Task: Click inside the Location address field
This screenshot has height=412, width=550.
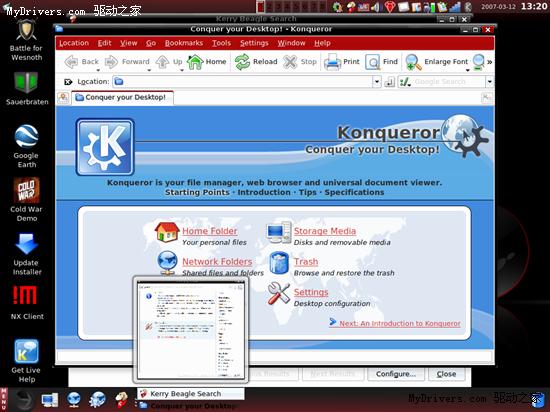Action: (x=243, y=82)
